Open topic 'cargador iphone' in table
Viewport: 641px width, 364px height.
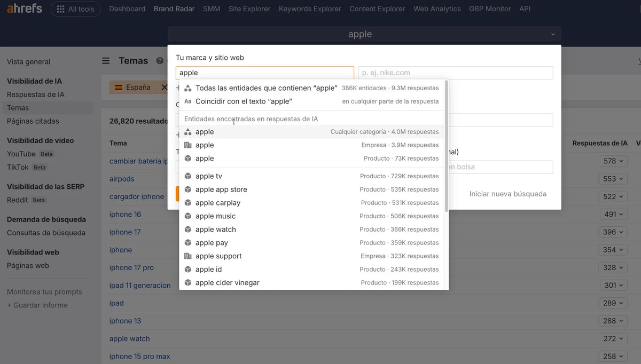click(x=137, y=196)
